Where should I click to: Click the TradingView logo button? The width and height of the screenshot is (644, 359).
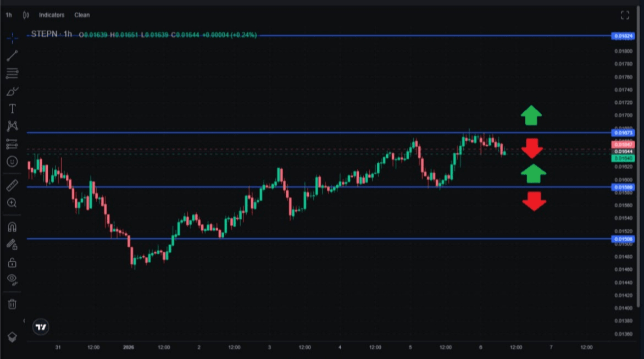(x=41, y=327)
